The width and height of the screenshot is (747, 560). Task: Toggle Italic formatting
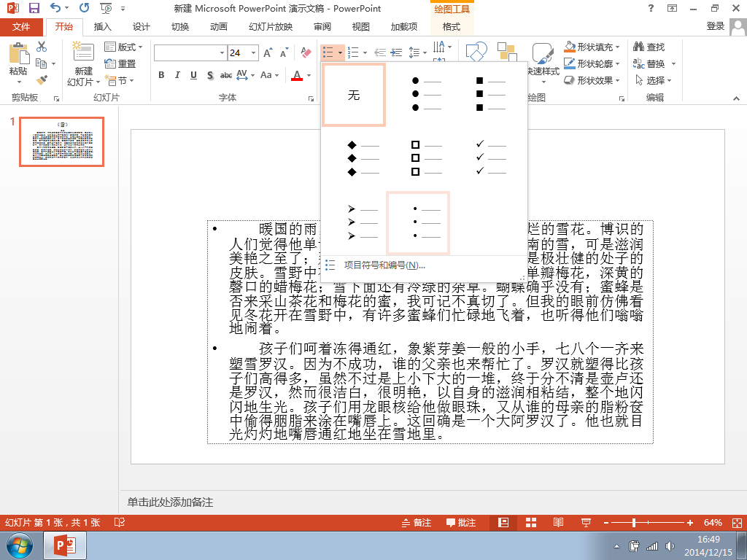point(177,75)
